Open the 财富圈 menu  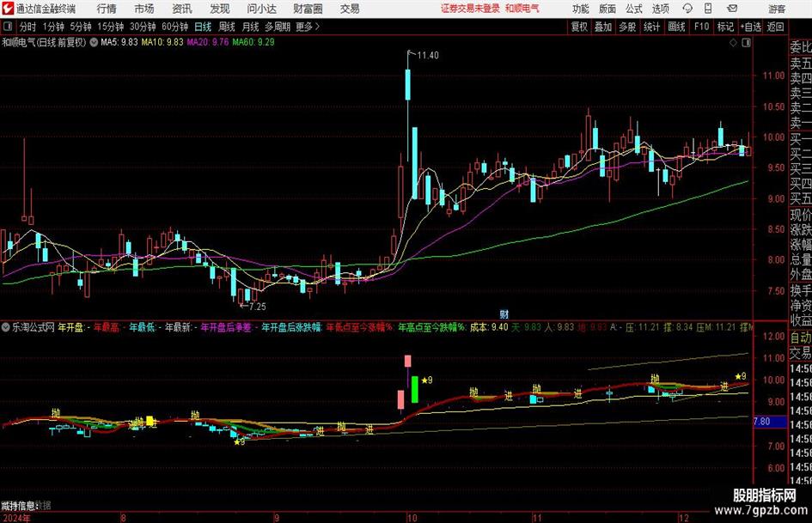tap(308, 9)
